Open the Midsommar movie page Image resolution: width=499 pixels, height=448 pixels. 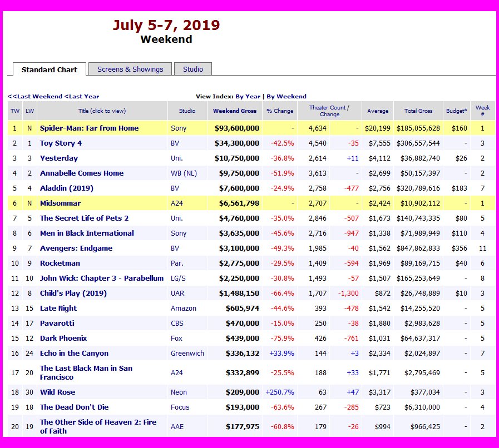[60, 203]
